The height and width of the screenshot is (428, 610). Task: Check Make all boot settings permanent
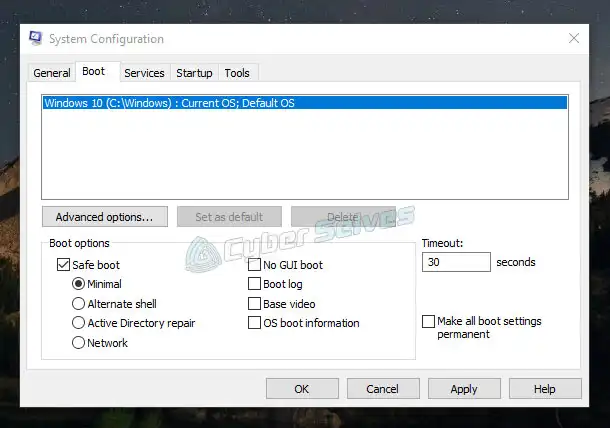(x=428, y=321)
